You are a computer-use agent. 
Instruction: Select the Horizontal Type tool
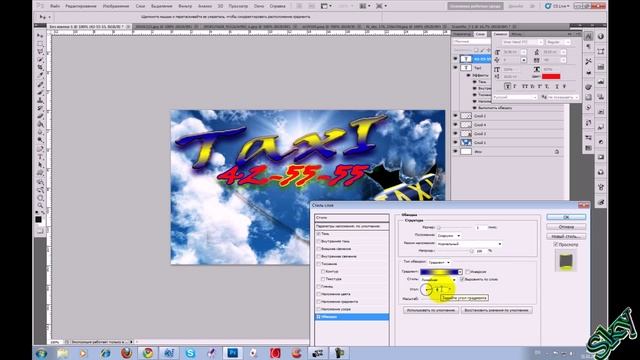[40, 158]
